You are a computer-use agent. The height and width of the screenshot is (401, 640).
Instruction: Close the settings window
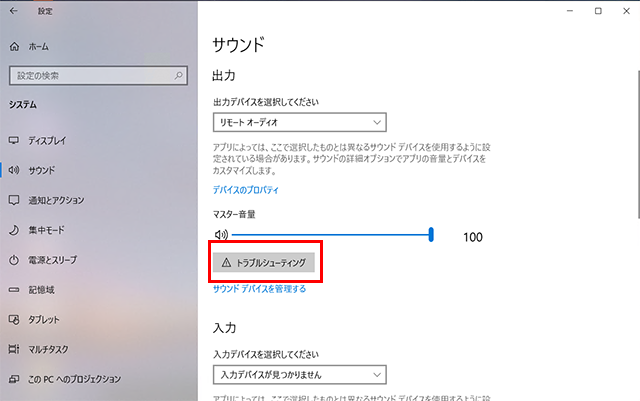[627, 11]
